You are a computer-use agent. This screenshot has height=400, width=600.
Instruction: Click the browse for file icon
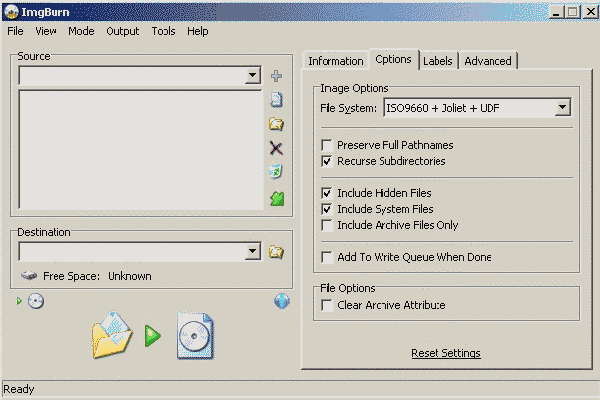277,99
